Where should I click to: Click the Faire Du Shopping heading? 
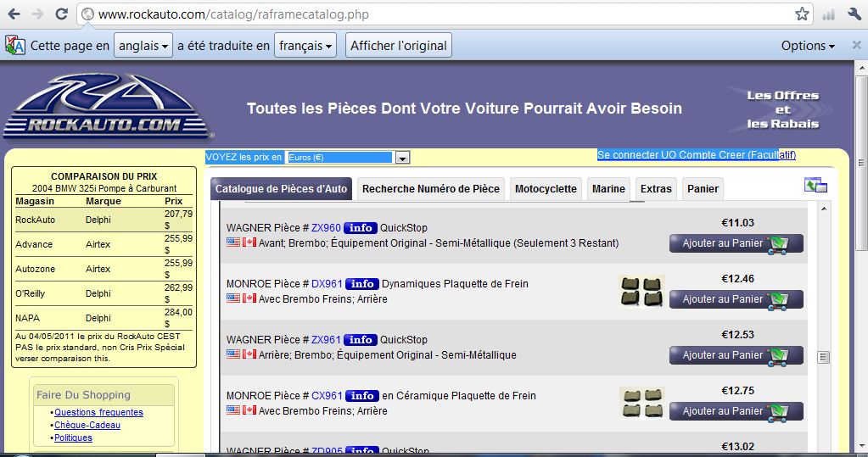pyautogui.click(x=84, y=395)
